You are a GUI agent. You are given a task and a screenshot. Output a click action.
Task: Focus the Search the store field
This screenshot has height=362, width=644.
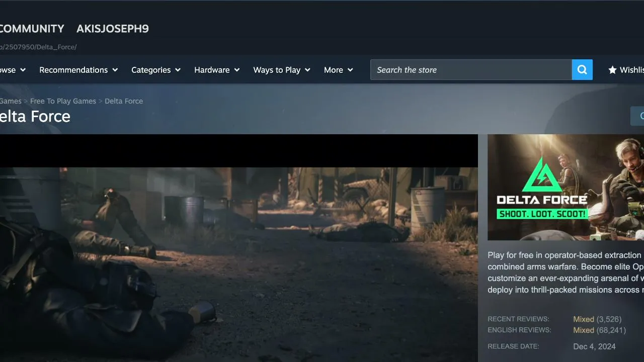(471, 70)
